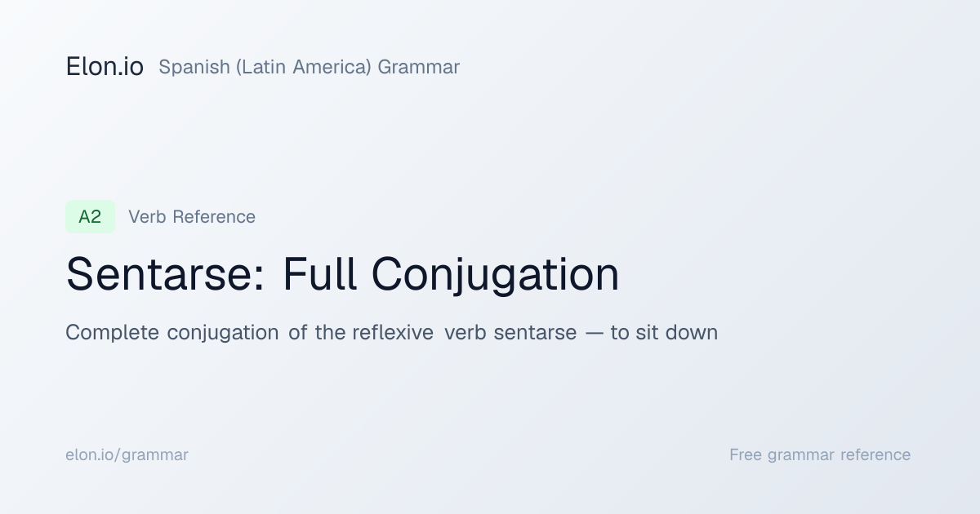
Task: Open Spanish (Latin America) Grammar heading
Action: coord(309,67)
